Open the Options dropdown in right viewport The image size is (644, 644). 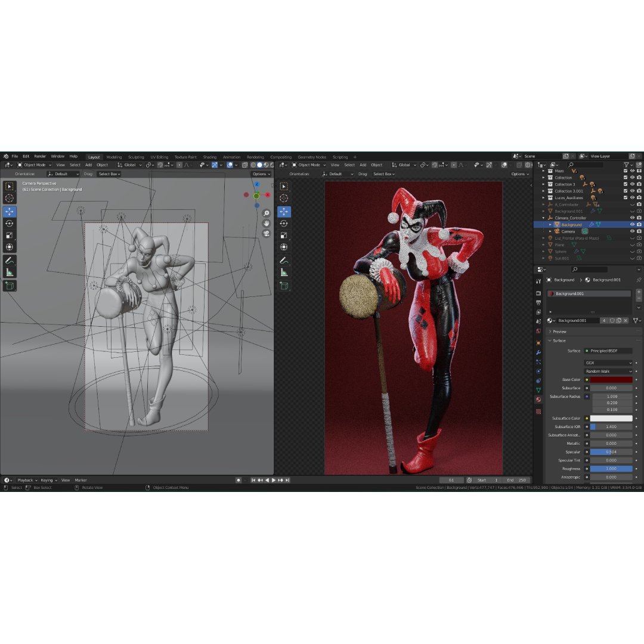click(x=520, y=174)
